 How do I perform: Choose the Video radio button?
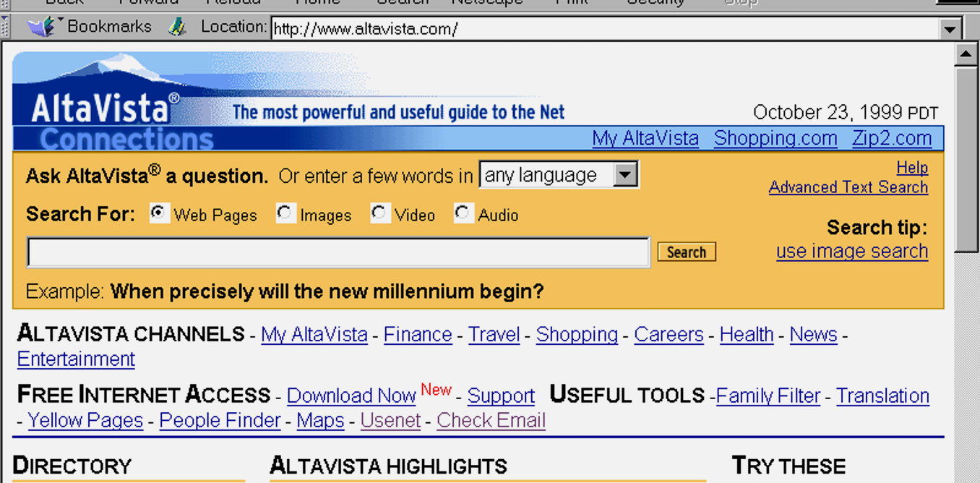click(x=379, y=213)
